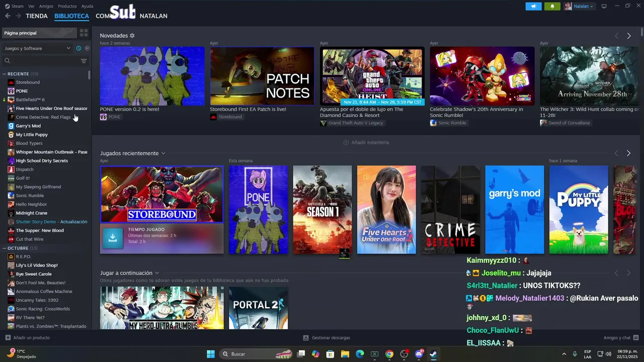The image size is (644, 362).
Task: Open advanced filter options in library search
Action: click(x=84, y=61)
